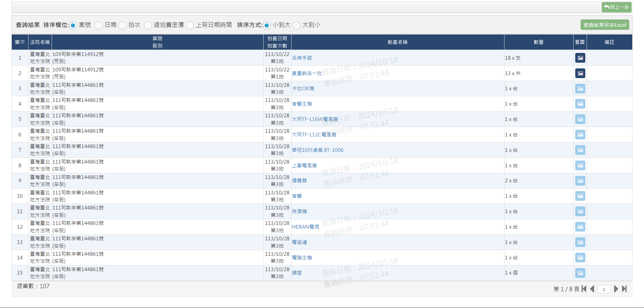This screenshot has height=308, width=644.
Task: Select 大到小 descending order
Action: coord(297,25)
